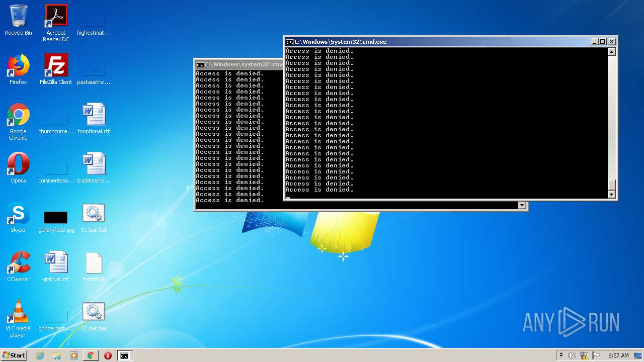This screenshot has width=644, height=362.
Task: Select the 32.bat.bat batch file
Action: point(94,316)
